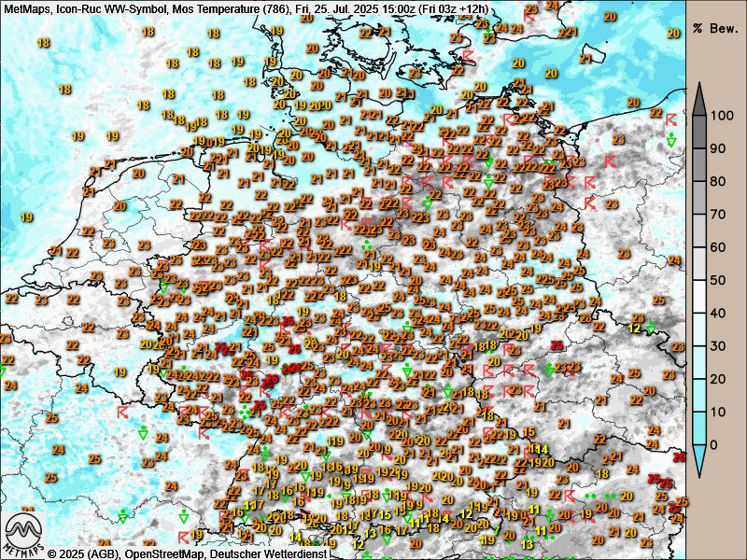The width and height of the screenshot is (747, 560).
Task: Click the red 26 temperature marker beside the legend
Action: 679,456
